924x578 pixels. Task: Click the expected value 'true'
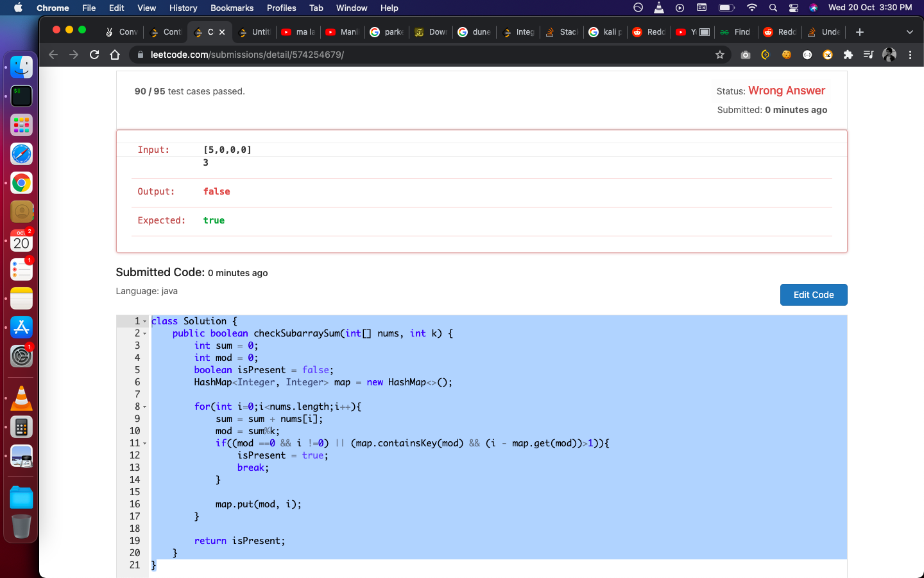click(x=214, y=220)
